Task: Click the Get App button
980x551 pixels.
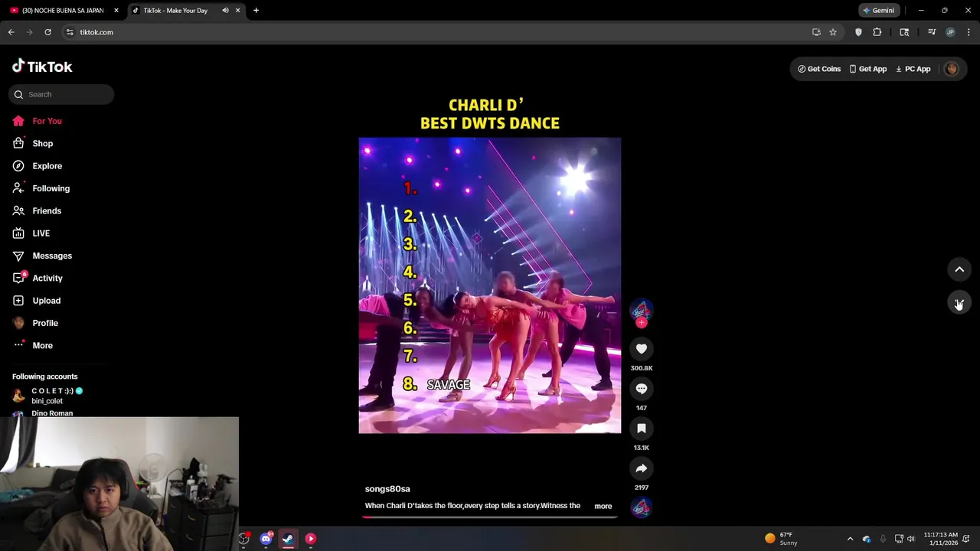Action: 867,69
